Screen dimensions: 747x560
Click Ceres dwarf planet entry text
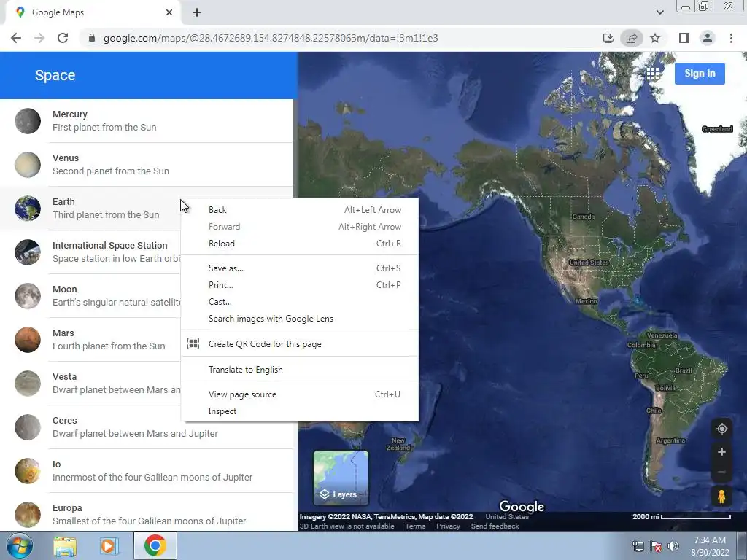(135, 427)
